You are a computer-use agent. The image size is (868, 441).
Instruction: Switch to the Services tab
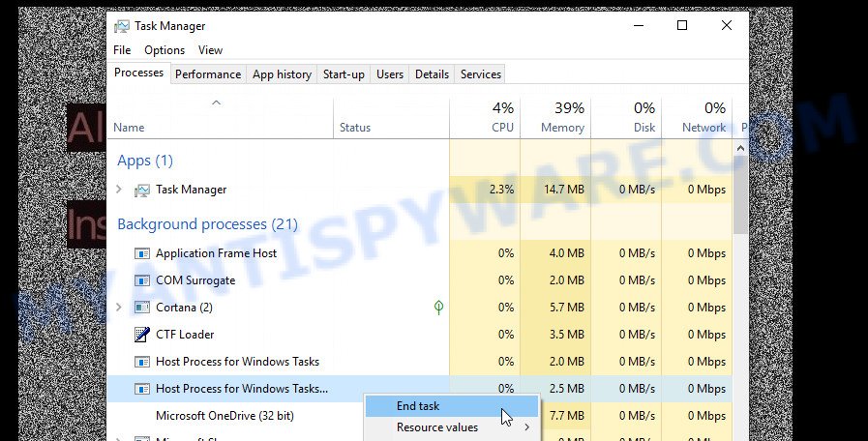481,74
